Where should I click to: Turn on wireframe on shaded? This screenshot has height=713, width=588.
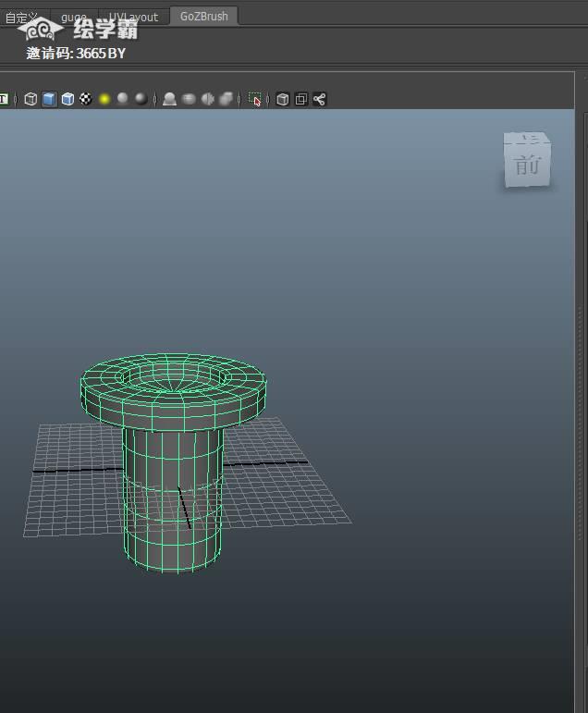click(x=67, y=99)
